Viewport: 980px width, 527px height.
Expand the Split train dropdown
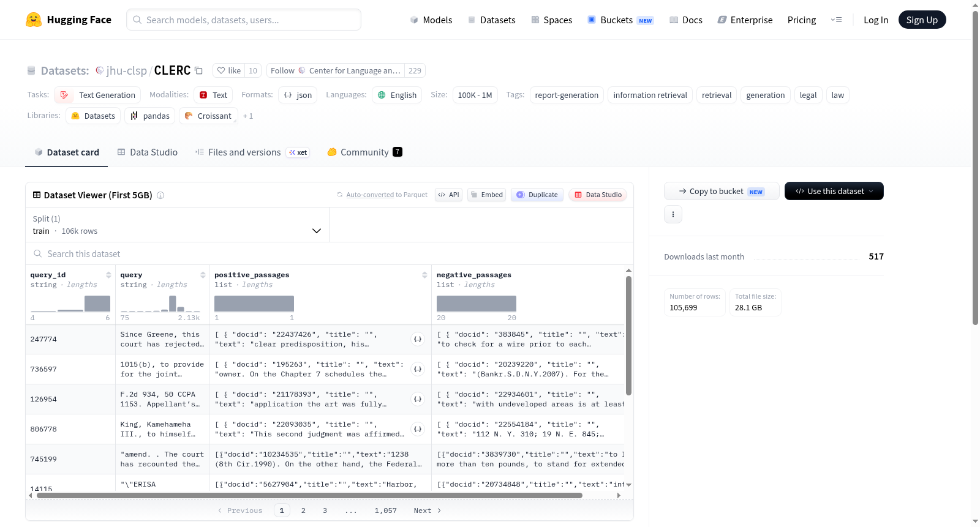pos(177,225)
